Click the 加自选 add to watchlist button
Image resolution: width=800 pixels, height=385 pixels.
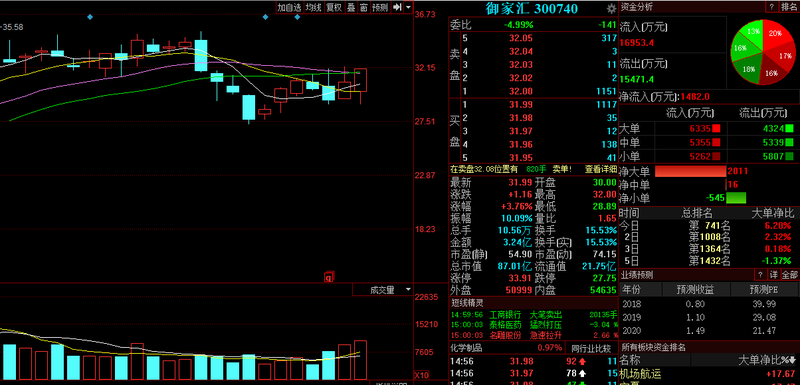290,7
